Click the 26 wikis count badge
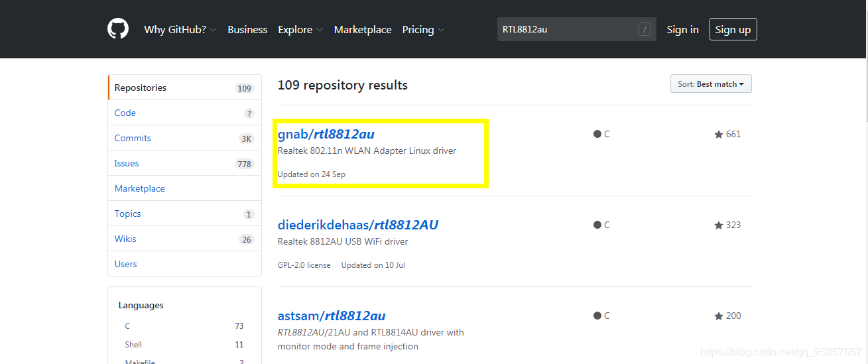 pos(247,239)
